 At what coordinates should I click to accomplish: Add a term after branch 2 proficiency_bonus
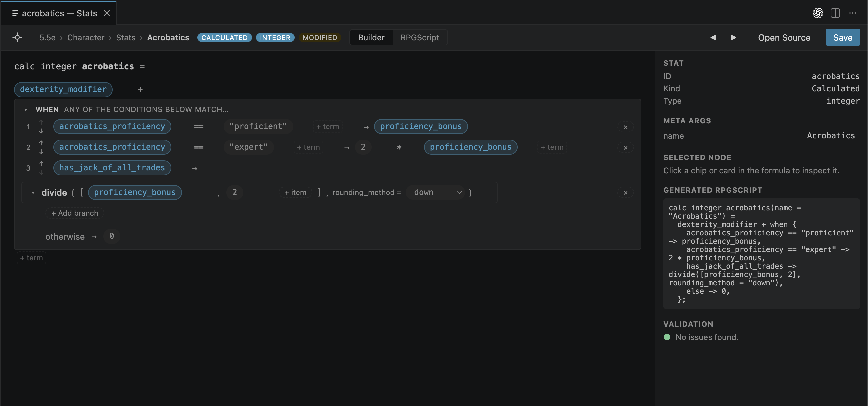pyautogui.click(x=552, y=147)
